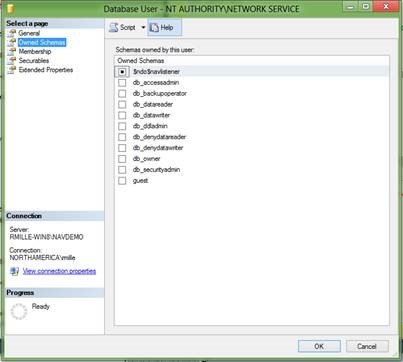Enable the db_datawriter schema checkbox
This screenshot has height=362, width=403.
pos(122,115)
